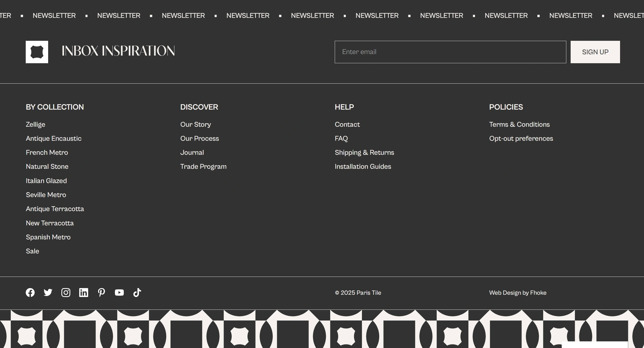Focus the Enter email field

click(x=450, y=52)
